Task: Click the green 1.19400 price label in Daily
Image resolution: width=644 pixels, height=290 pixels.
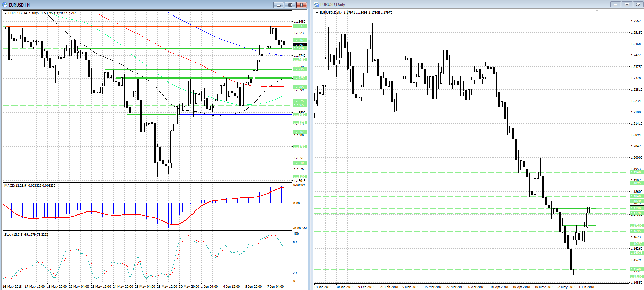Action: 636,172
